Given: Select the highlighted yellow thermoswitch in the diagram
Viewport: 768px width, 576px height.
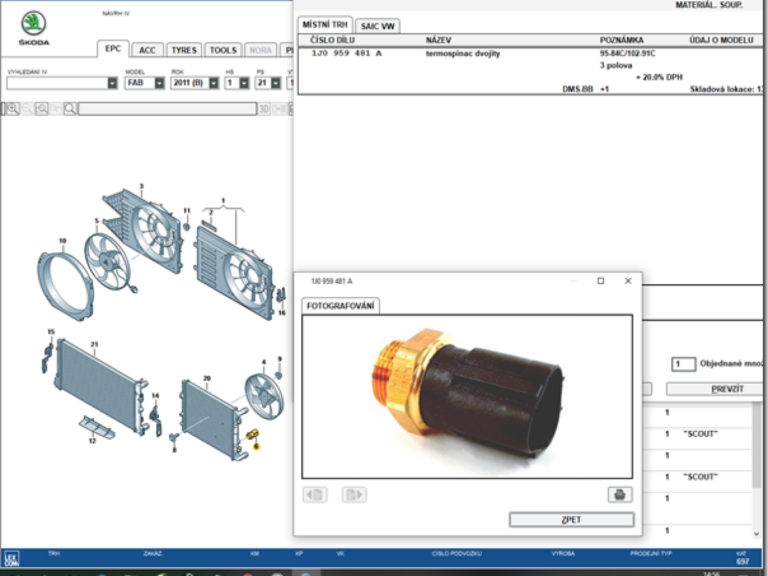Looking at the screenshot, I should click(252, 433).
